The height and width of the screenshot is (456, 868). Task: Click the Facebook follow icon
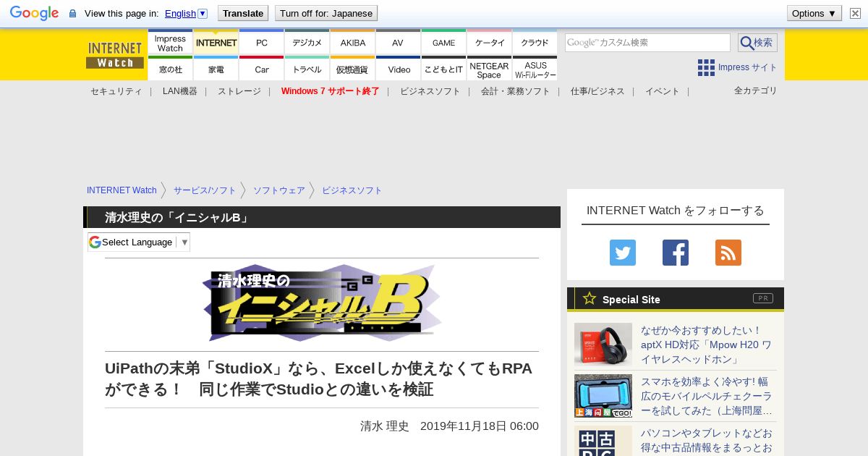click(x=676, y=253)
